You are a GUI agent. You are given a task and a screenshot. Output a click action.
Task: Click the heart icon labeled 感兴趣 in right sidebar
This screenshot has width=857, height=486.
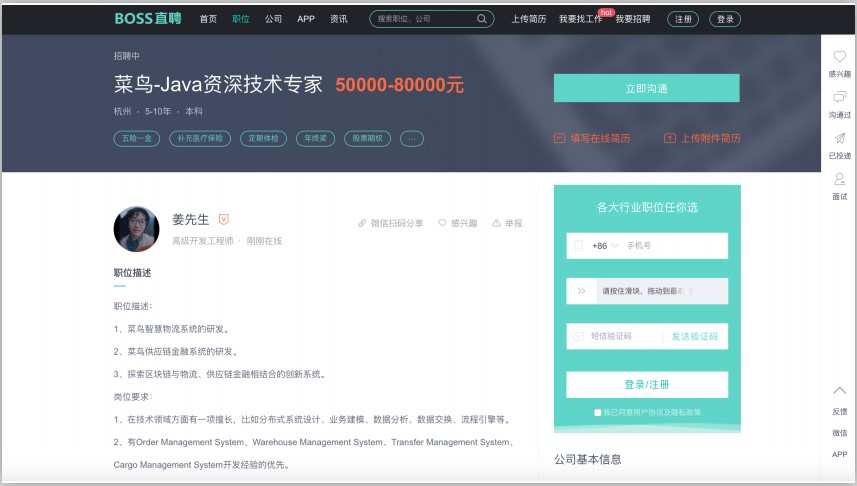(x=840, y=56)
